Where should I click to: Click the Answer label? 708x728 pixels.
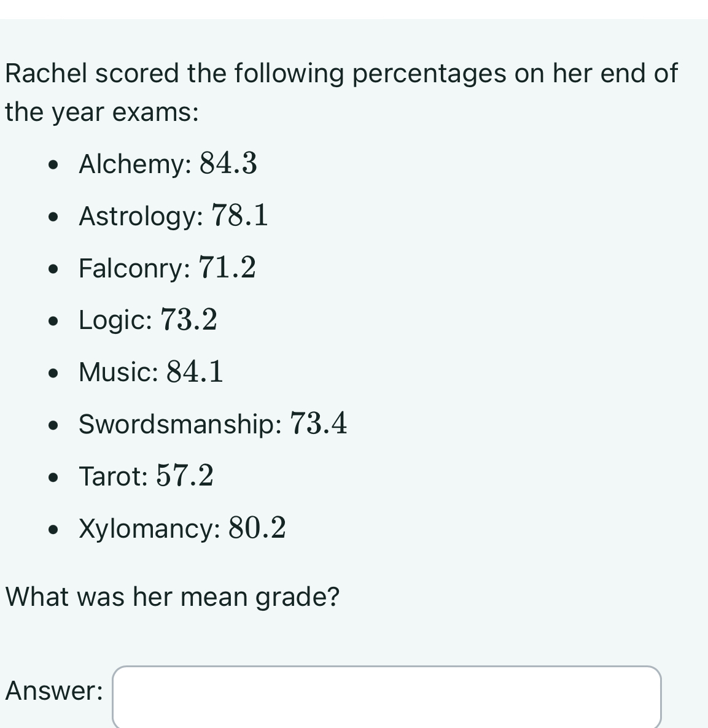(53, 691)
